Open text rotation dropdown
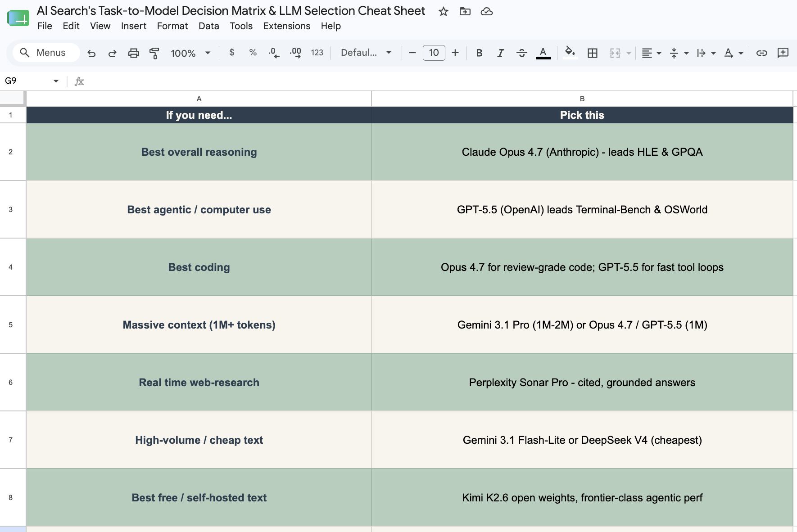The width and height of the screenshot is (797, 532). click(734, 53)
